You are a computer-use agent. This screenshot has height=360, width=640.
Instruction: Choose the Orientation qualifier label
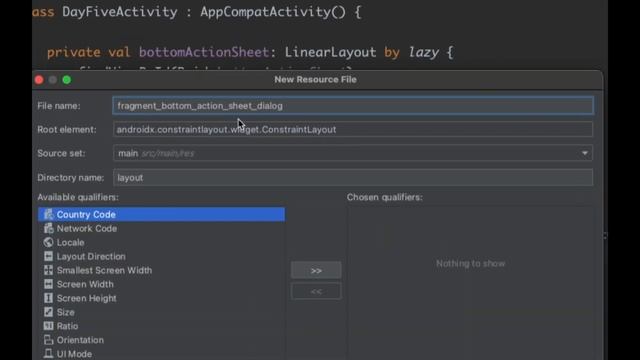tap(80, 340)
